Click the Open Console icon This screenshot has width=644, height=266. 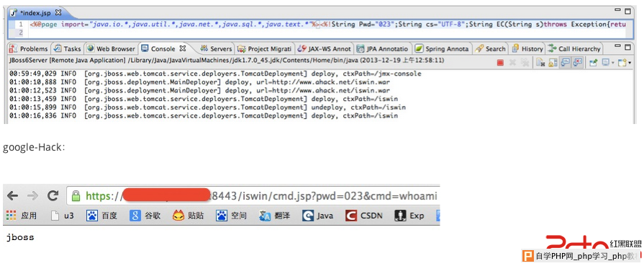pyautogui.click(x=622, y=62)
